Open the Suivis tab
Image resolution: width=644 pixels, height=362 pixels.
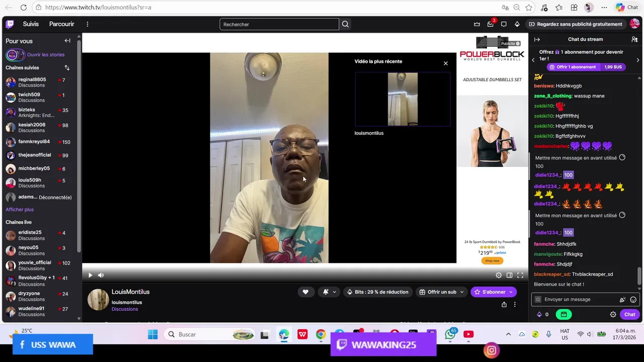click(x=31, y=24)
